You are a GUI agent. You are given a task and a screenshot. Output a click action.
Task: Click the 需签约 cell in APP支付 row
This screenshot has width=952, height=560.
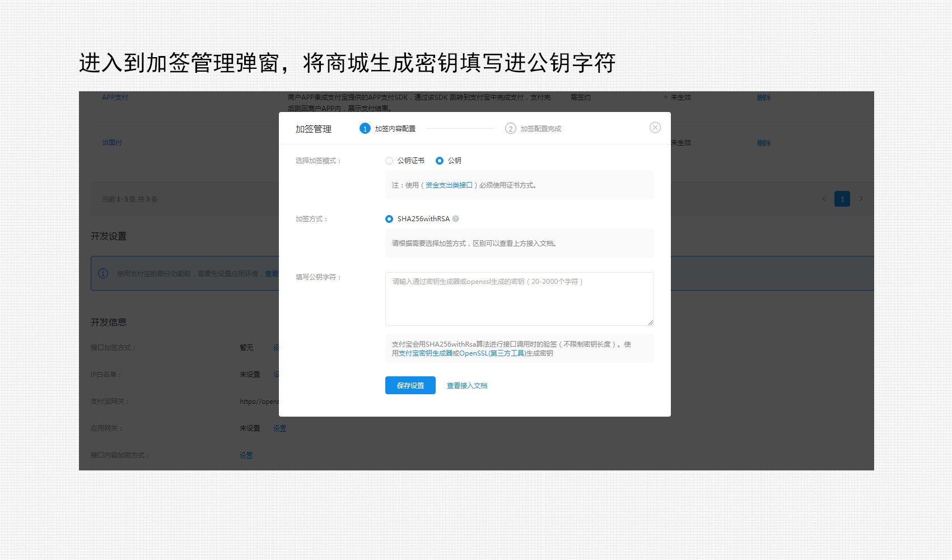click(x=581, y=97)
